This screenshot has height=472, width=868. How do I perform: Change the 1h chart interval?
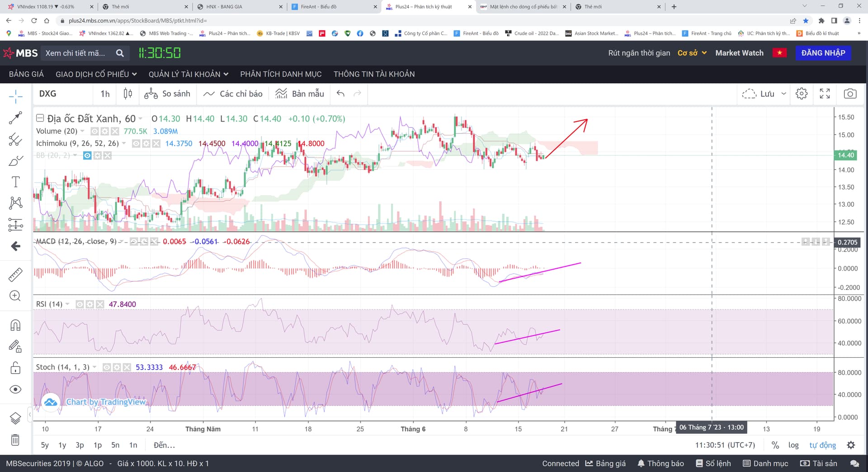coord(105,93)
